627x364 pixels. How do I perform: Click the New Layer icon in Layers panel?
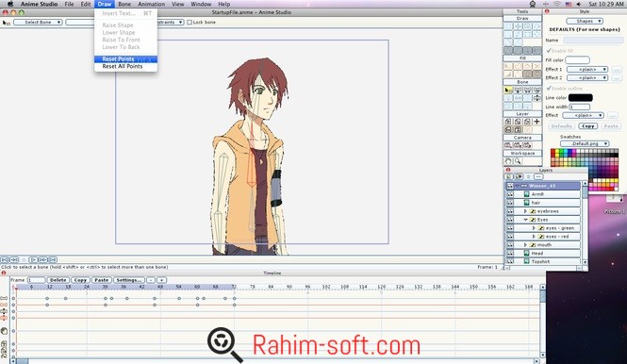(508, 176)
